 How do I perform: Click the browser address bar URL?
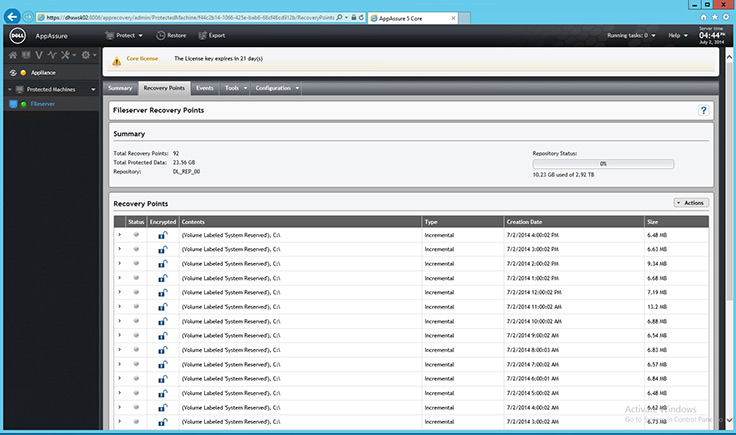point(190,17)
